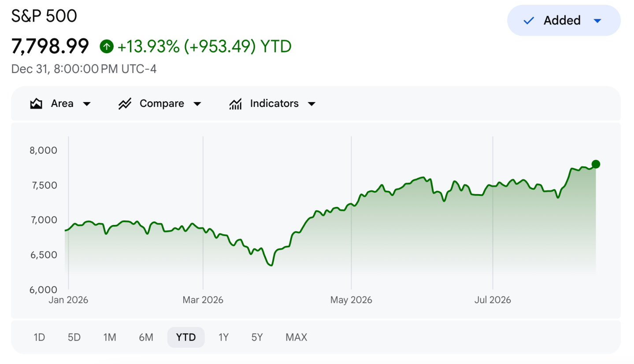Open the Compare dropdown arrow

pos(197,104)
